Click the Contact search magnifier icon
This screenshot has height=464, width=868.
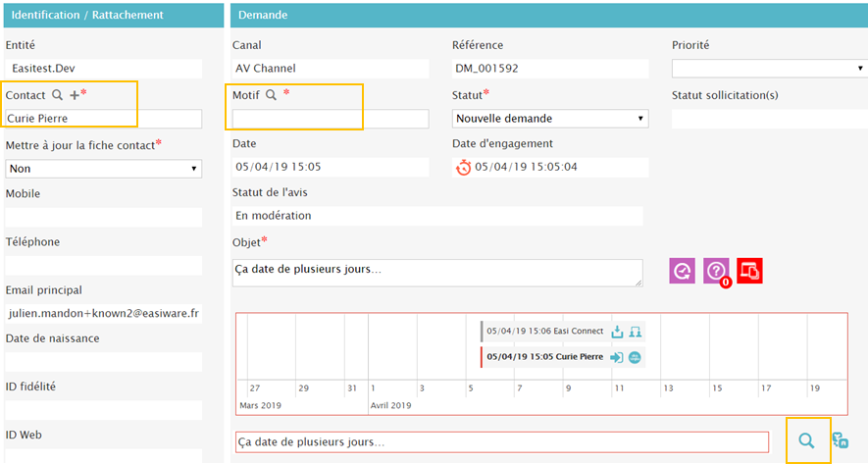click(58, 95)
